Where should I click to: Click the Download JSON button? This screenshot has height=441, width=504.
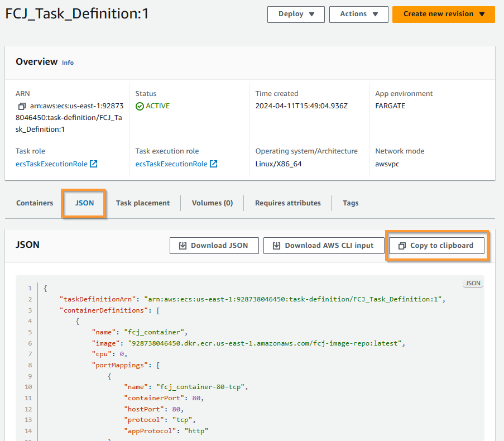[214, 246]
